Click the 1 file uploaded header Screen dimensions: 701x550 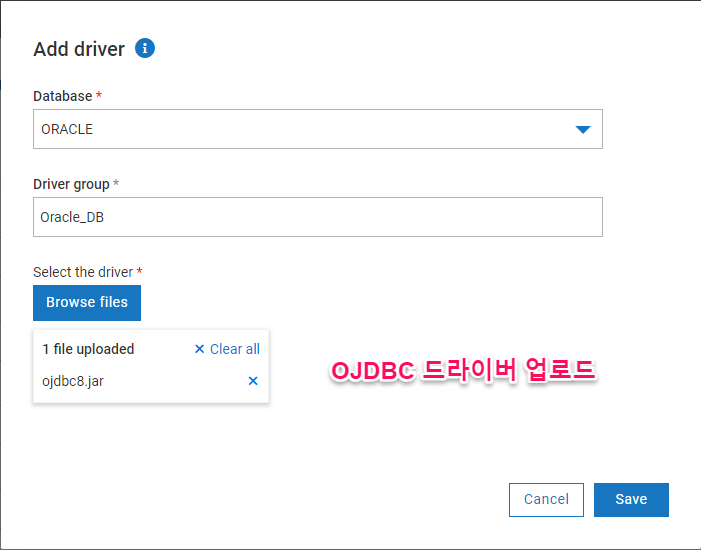[88, 349]
